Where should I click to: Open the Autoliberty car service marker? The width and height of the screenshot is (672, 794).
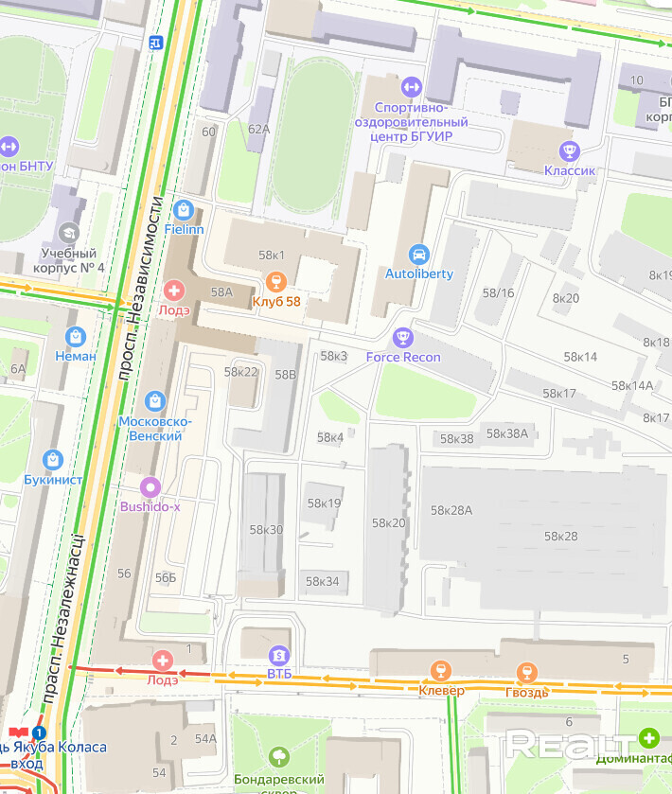coord(418,255)
